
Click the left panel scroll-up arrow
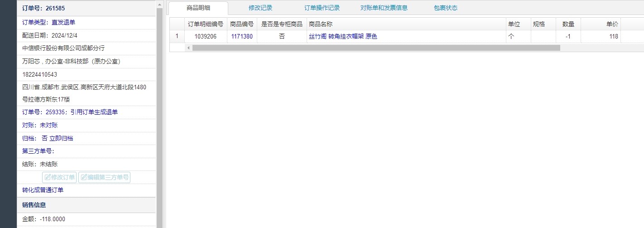[159, 5]
